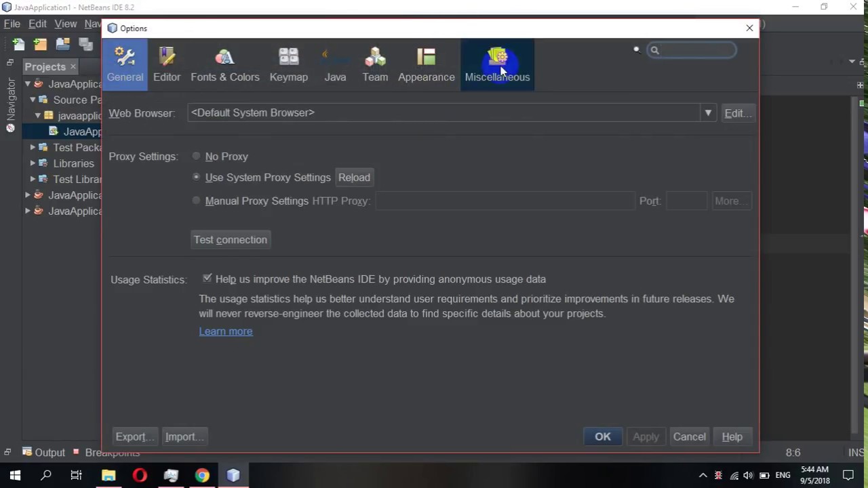Click the Open Project toolbar icon
Image resolution: width=868 pixels, height=488 pixels.
pos(63,44)
